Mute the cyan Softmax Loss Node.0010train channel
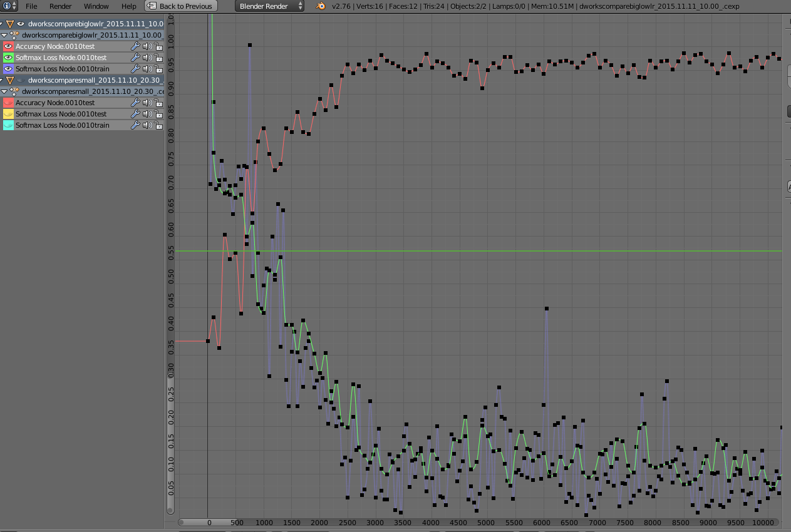The height and width of the screenshot is (532, 791). coord(147,125)
